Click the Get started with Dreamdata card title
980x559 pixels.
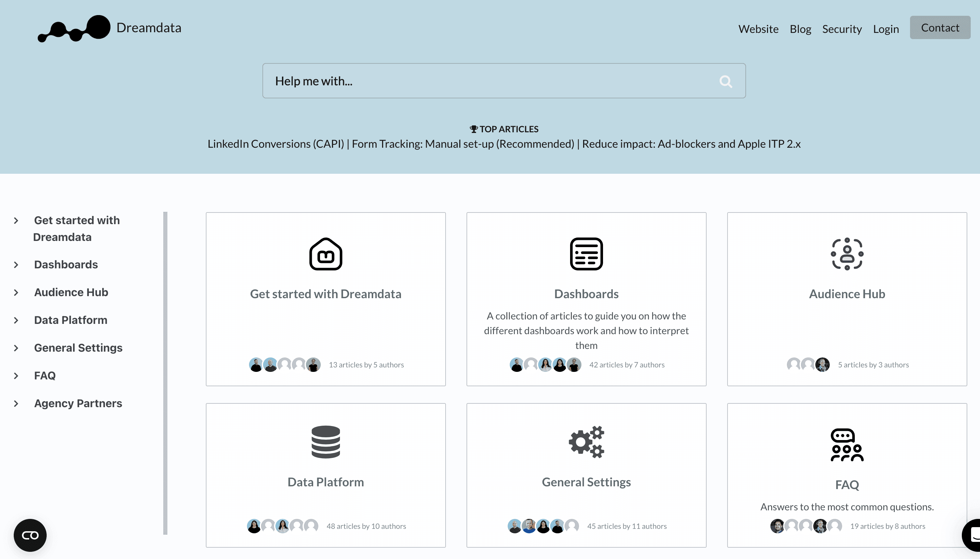326,294
